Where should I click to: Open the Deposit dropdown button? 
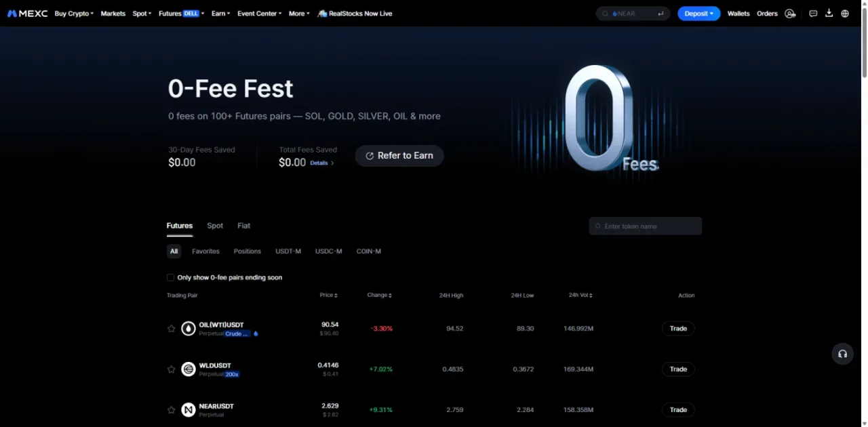698,14
